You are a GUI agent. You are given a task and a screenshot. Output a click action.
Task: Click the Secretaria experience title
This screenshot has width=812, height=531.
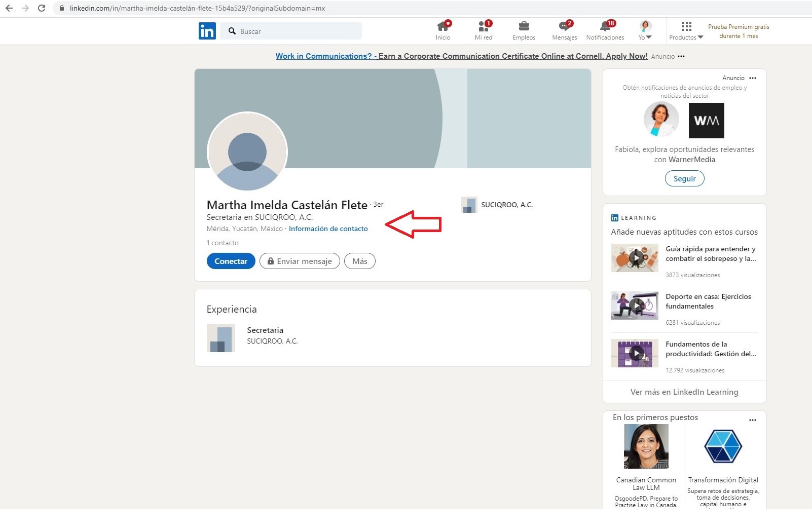[265, 330]
